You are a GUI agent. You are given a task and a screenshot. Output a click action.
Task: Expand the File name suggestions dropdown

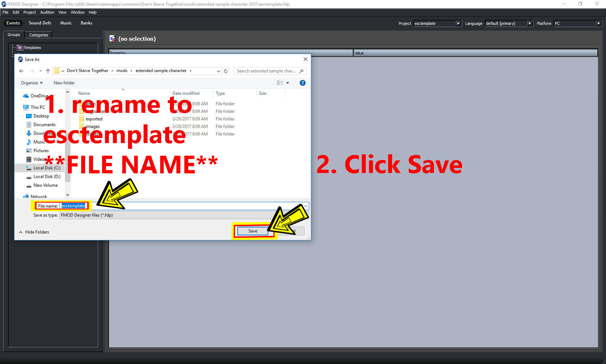pyautogui.click(x=306, y=206)
